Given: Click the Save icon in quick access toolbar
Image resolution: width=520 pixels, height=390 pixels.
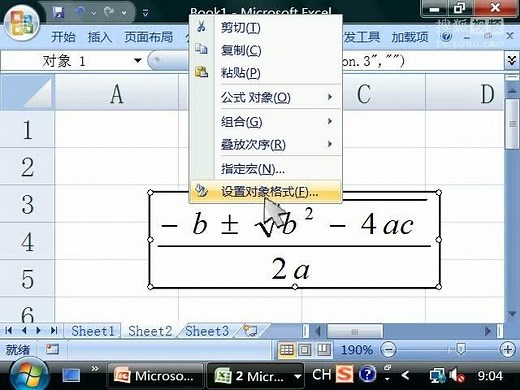Looking at the screenshot, I should (x=58, y=12).
